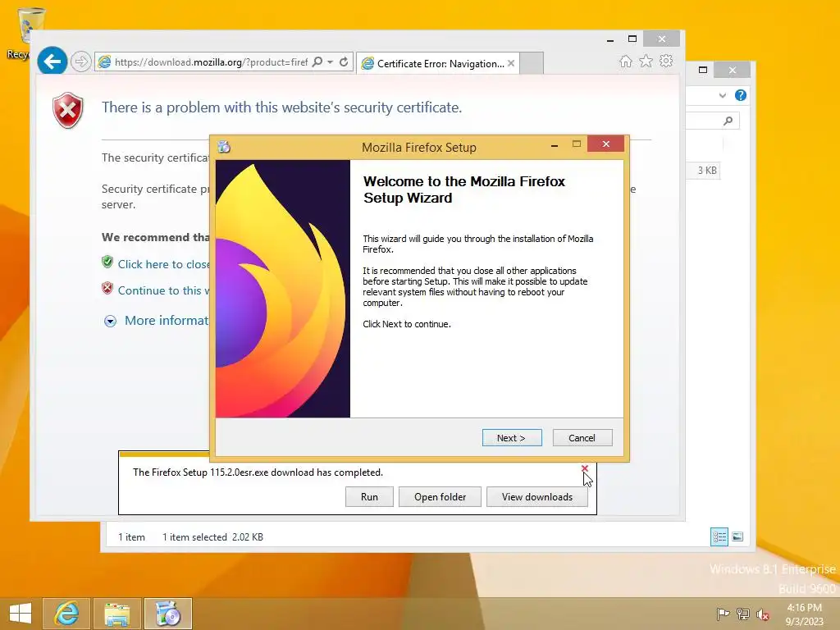Open the address bar autocomplete dropdown arrow
840x630 pixels.
[x=330, y=62]
